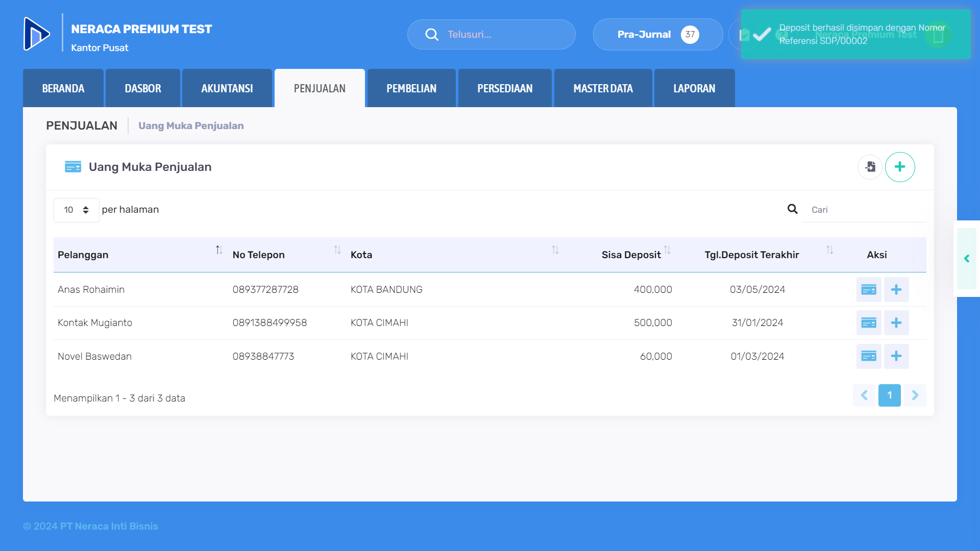Expand the side panel chevron tab

point(967,259)
